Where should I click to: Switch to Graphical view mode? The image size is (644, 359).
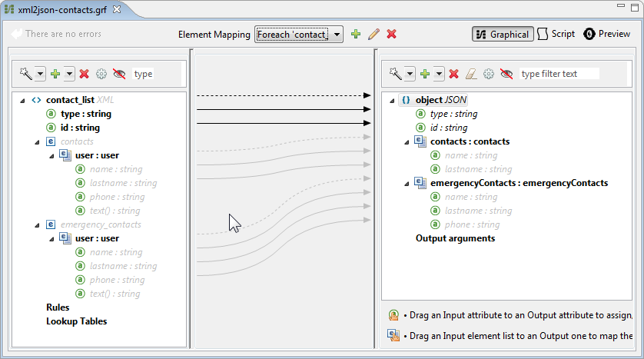[503, 34]
